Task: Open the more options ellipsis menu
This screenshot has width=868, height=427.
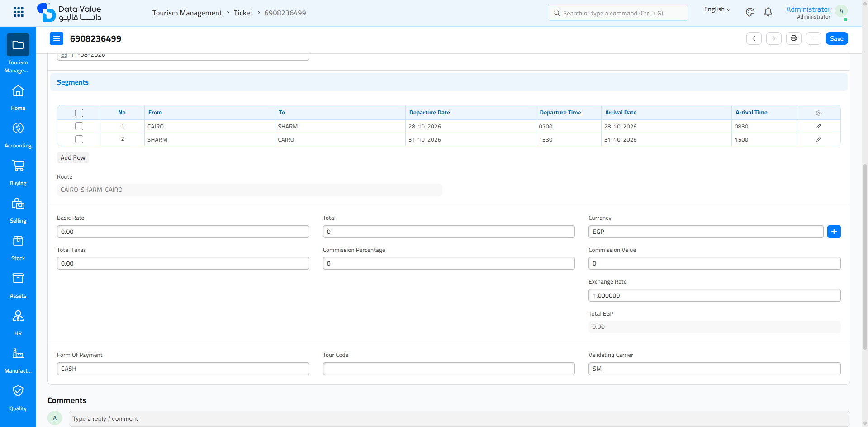Action: pyautogui.click(x=814, y=38)
